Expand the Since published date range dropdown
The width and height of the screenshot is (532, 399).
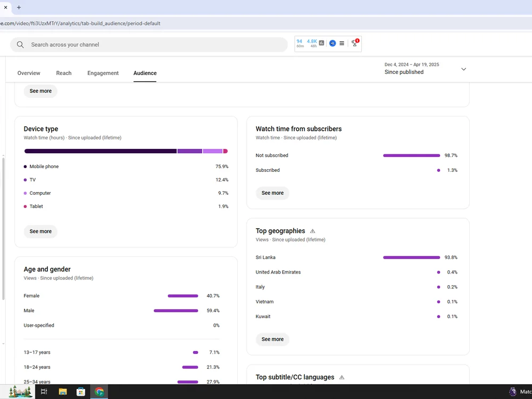[x=463, y=69]
